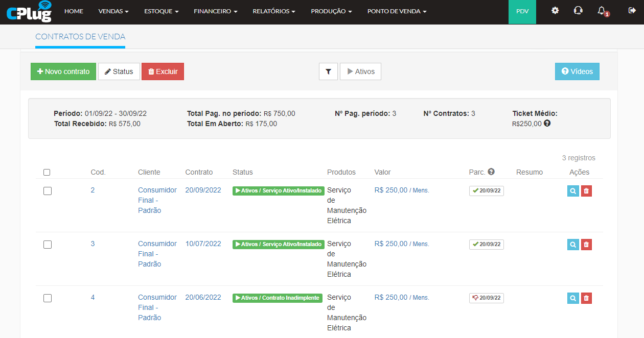This screenshot has height=338, width=644.
Task: Click the Parc. column help icon
Action: (491, 172)
